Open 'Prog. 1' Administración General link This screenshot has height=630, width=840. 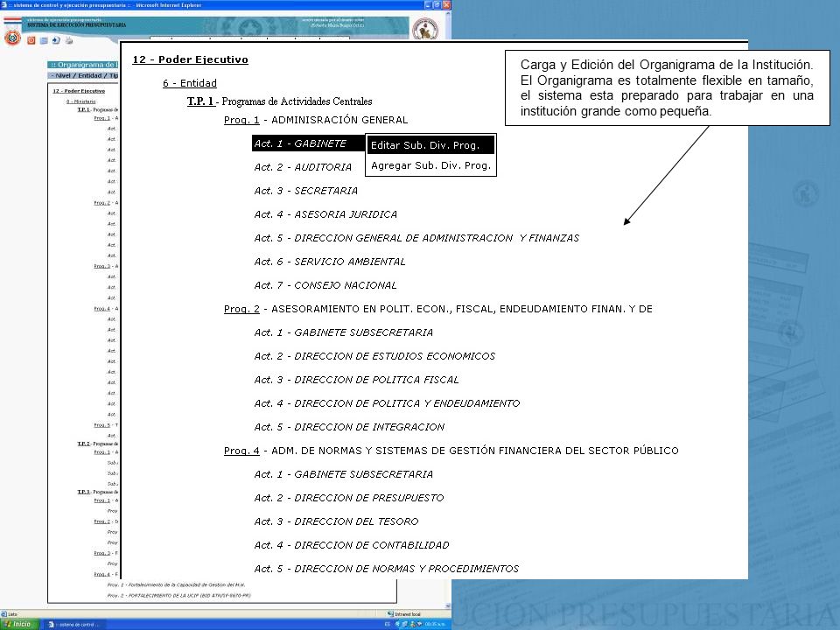241,120
